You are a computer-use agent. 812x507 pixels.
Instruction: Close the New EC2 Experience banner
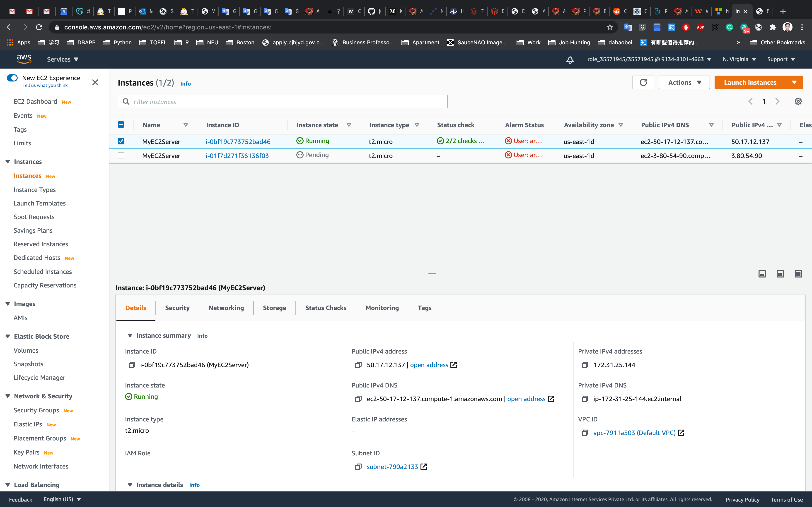click(x=95, y=82)
